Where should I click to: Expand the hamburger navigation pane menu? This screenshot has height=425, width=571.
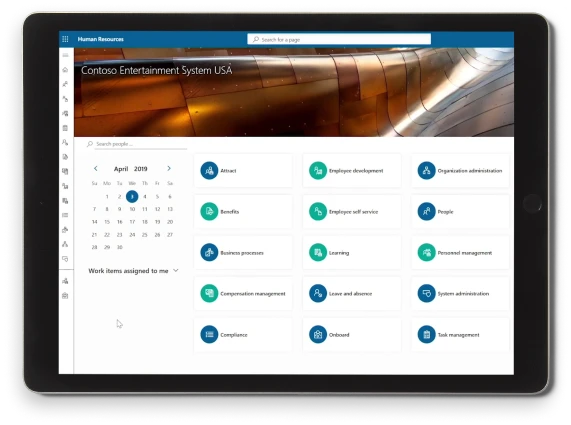pyautogui.click(x=65, y=55)
